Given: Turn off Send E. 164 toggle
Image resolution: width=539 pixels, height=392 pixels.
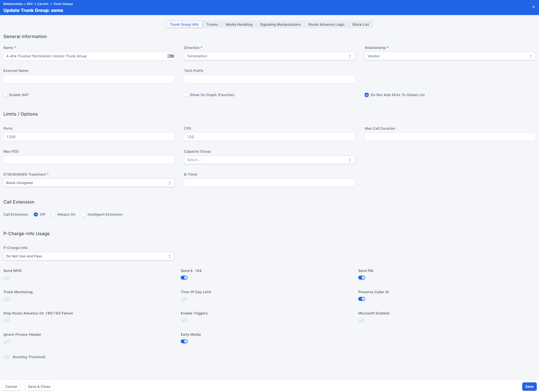Looking at the screenshot, I should pyautogui.click(x=184, y=278).
